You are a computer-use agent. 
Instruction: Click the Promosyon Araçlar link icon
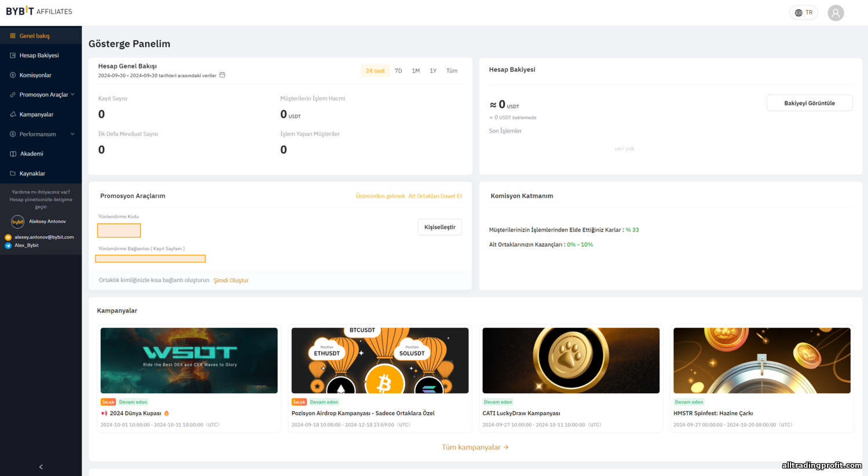pyautogui.click(x=13, y=95)
